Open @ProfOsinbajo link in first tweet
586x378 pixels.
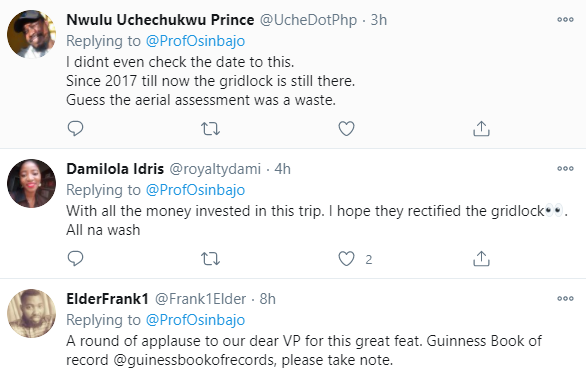(195, 41)
